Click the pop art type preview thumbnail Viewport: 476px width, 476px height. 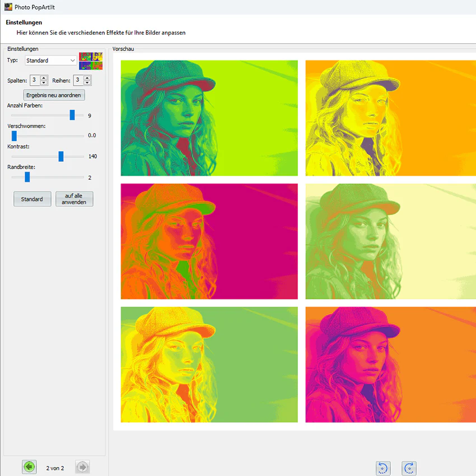[x=91, y=61]
